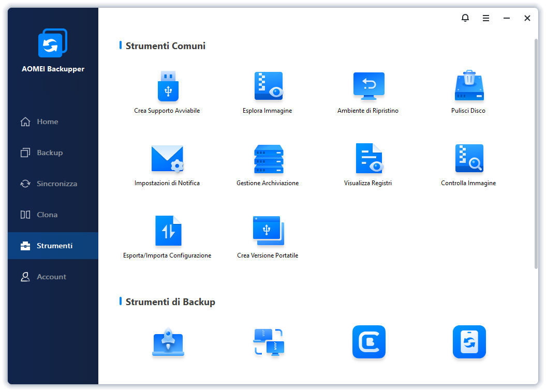Screen dimensions: 546x392
Task: Click the Visualizza Registri icon
Action: [x=368, y=159]
